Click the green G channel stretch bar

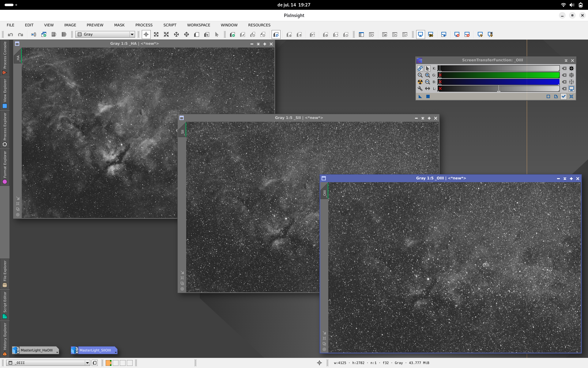[499, 75]
